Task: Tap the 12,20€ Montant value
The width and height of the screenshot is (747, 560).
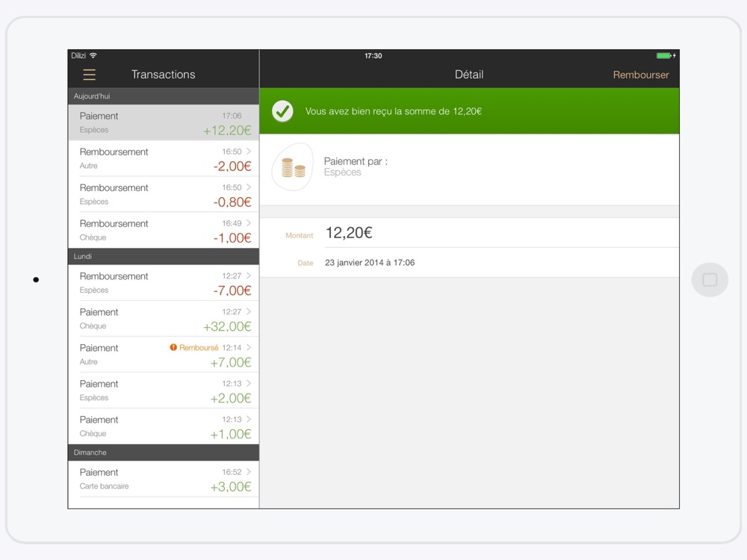Action: coord(349,233)
